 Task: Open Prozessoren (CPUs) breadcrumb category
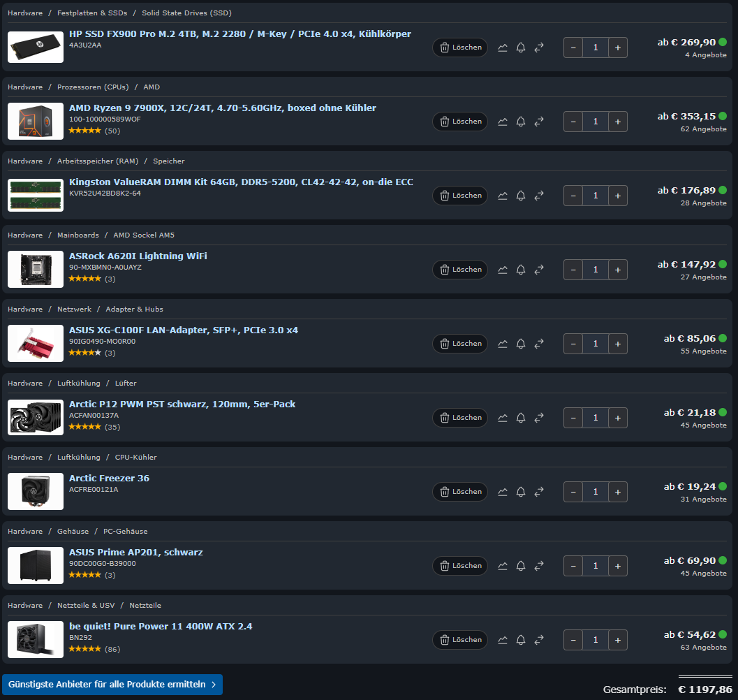[x=93, y=87]
